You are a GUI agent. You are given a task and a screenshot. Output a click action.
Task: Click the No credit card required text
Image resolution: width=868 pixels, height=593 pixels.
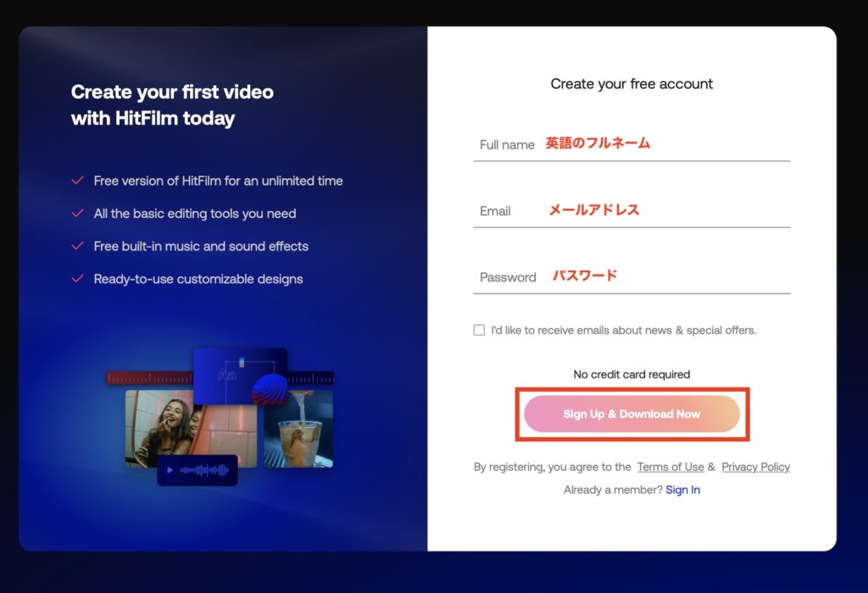[632, 375]
